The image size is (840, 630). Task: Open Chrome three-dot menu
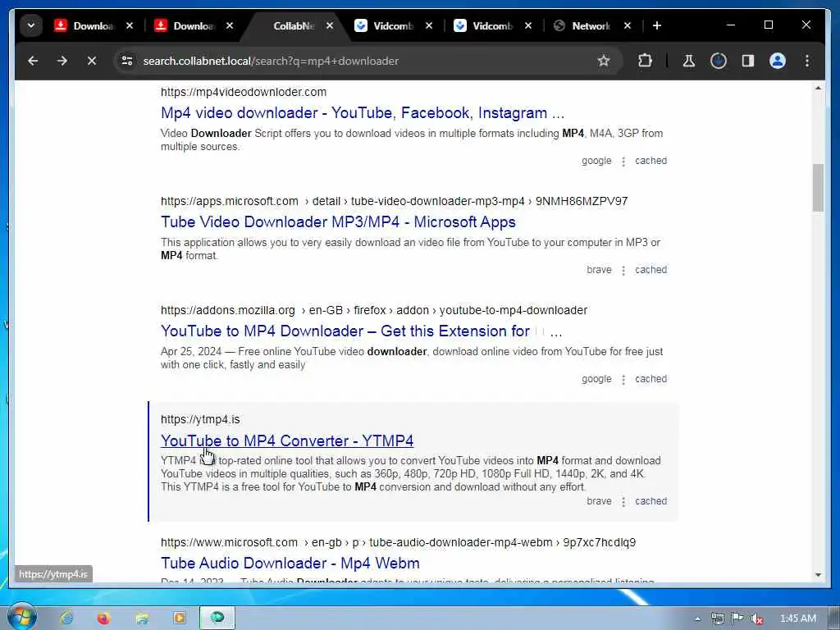pyautogui.click(x=807, y=61)
